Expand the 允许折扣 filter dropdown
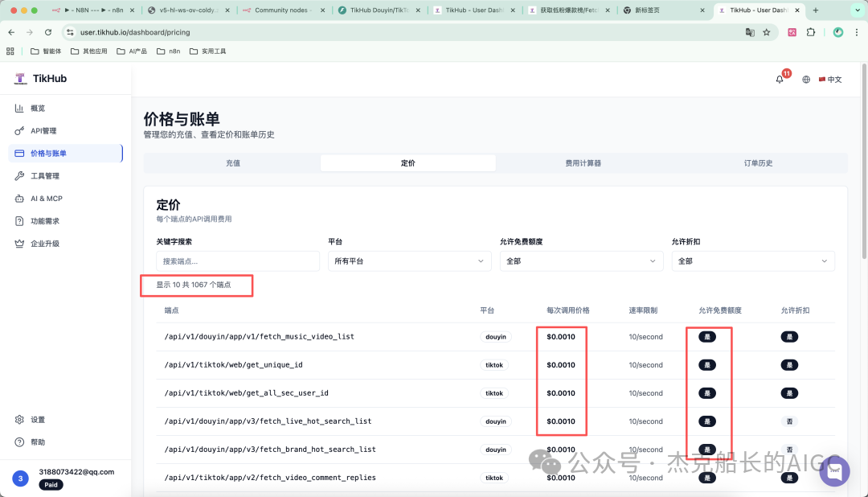 pos(753,261)
